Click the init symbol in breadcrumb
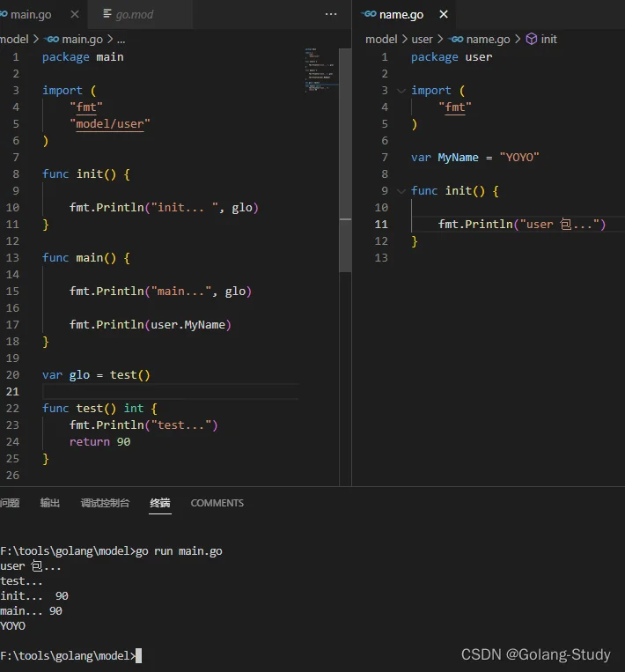 click(x=548, y=40)
